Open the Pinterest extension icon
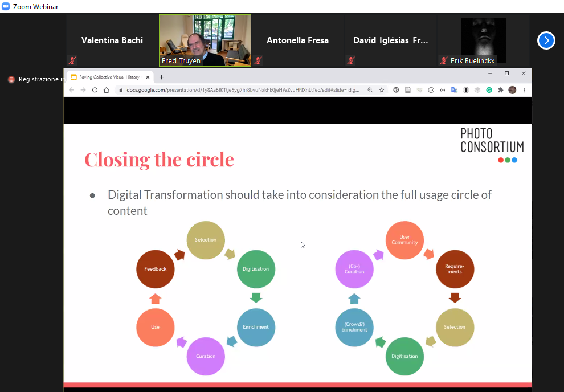Screen dimensions: 564x392 point(397,90)
